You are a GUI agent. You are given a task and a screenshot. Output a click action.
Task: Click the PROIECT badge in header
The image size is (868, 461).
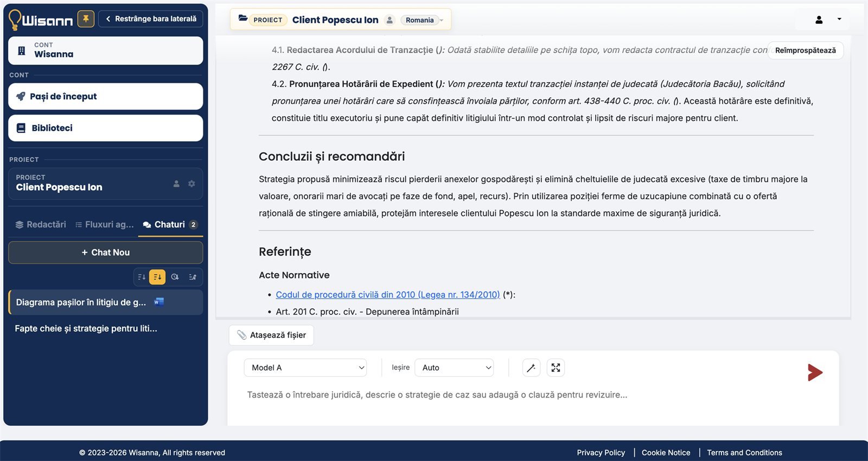(x=268, y=20)
